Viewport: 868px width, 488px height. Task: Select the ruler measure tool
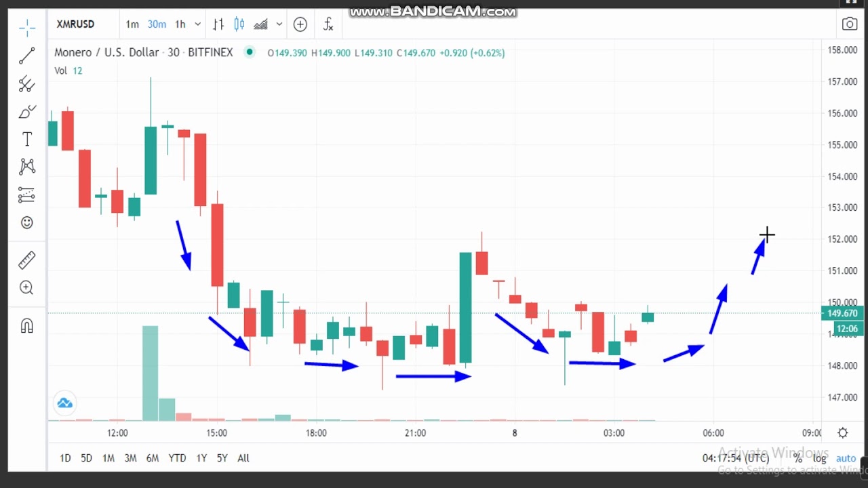point(27,260)
